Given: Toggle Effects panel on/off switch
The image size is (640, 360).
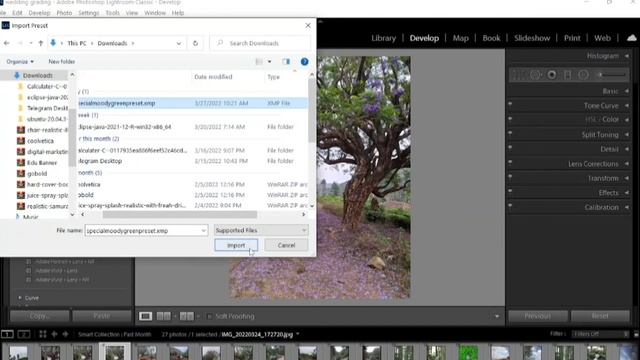Looking at the screenshot, I should pyautogui.click(x=510, y=191).
